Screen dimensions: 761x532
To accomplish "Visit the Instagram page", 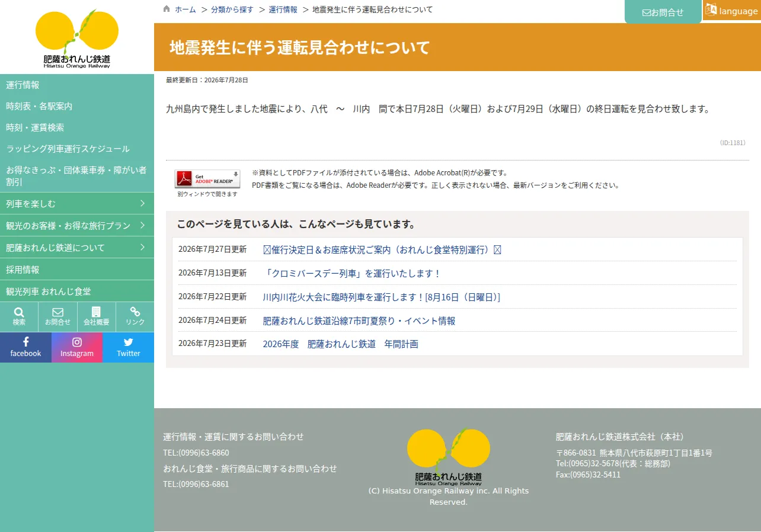I will coord(77,347).
